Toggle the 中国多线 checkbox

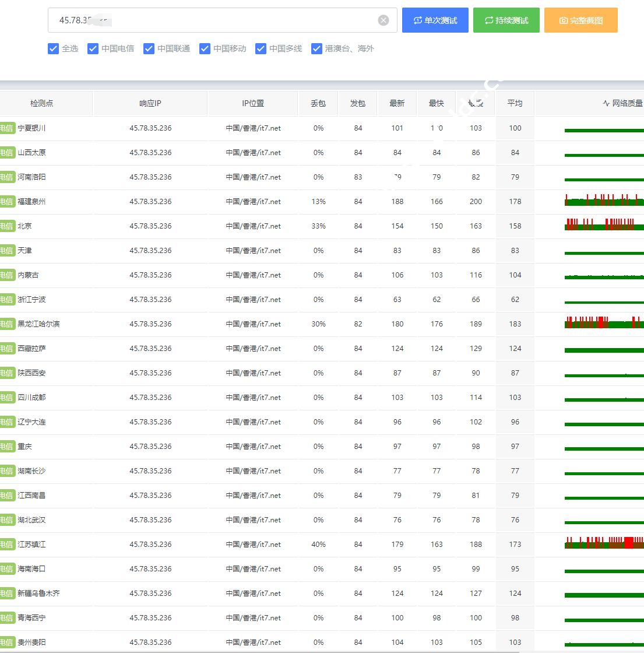(x=261, y=48)
